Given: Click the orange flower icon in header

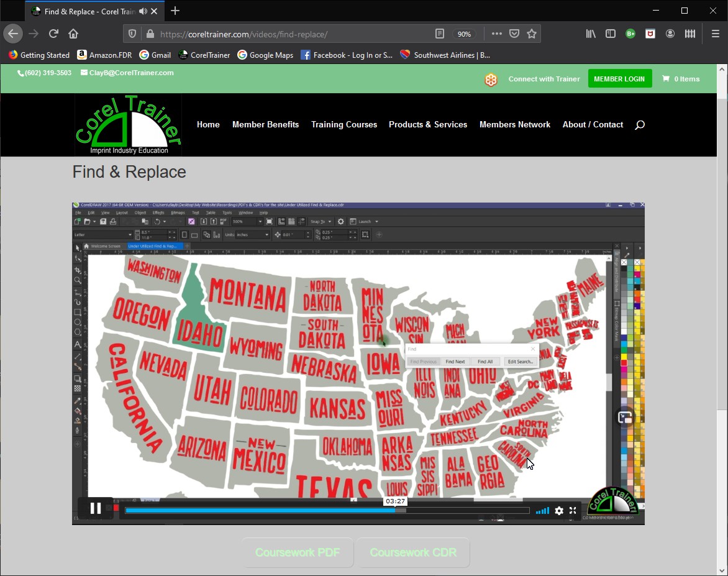Looking at the screenshot, I should point(491,80).
